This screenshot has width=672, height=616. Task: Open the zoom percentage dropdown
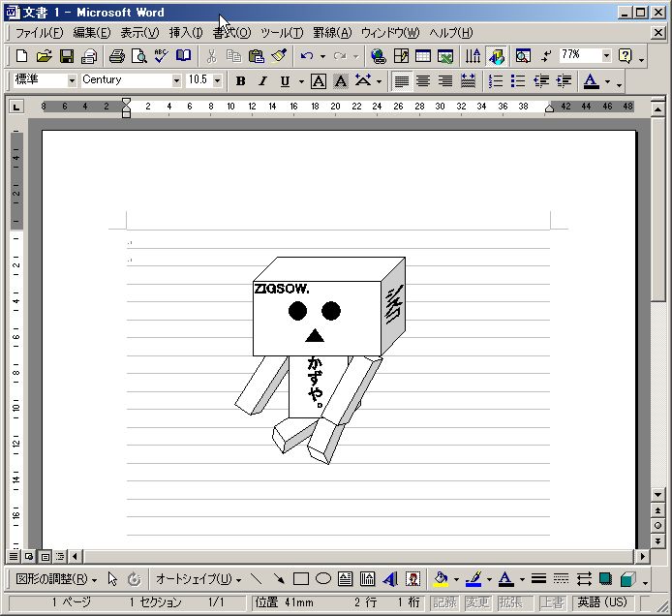tap(606, 56)
